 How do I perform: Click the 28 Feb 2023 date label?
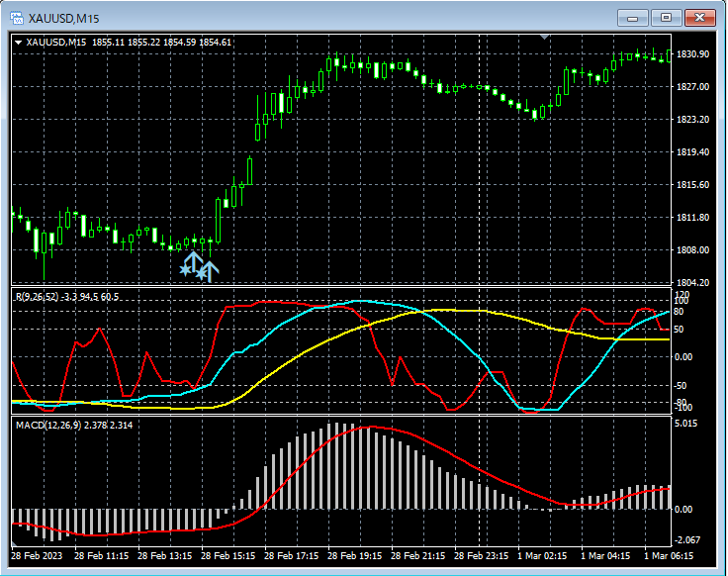coord(38,556)
